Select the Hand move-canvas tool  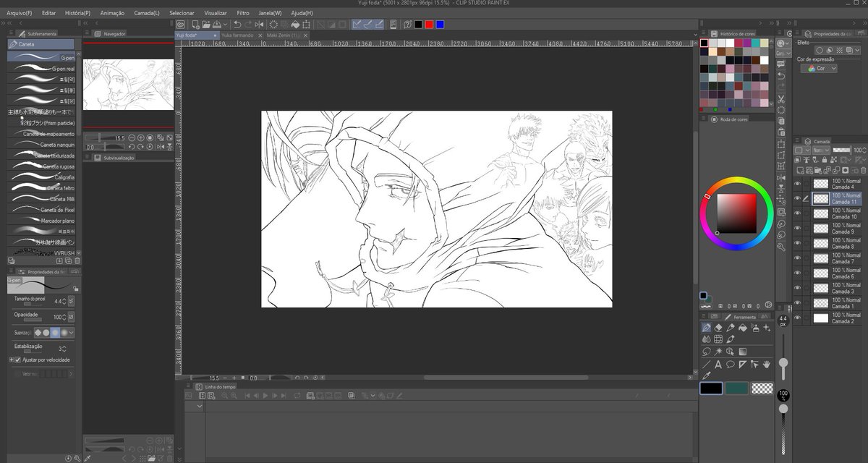pyautogui.click(x=767, y=364)
